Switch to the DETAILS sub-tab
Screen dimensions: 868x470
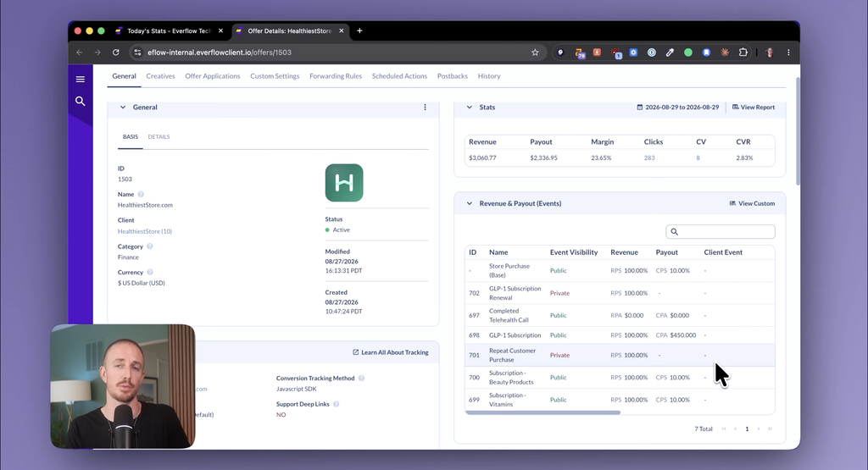pyautogui.click(x=159, y=137)
